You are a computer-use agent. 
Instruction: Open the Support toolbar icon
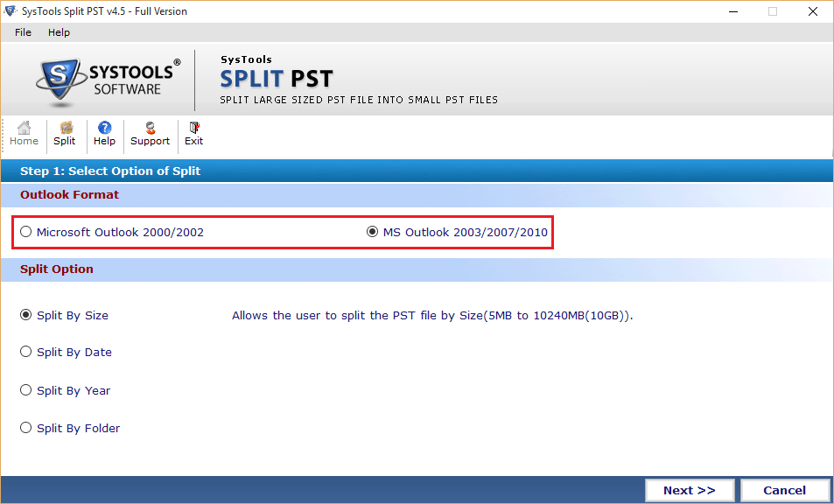pyautogui.click(x=150, y=134)
